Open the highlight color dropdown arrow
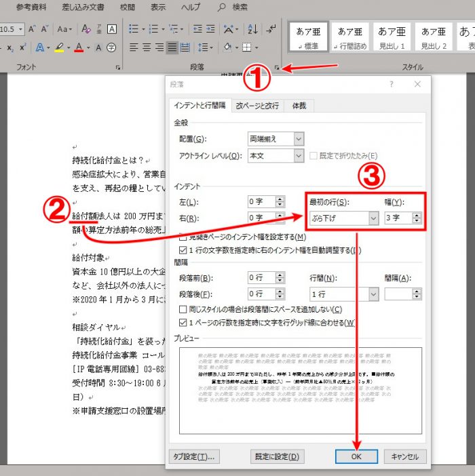The height and width of the screenshot is (476, 475). 69,47
